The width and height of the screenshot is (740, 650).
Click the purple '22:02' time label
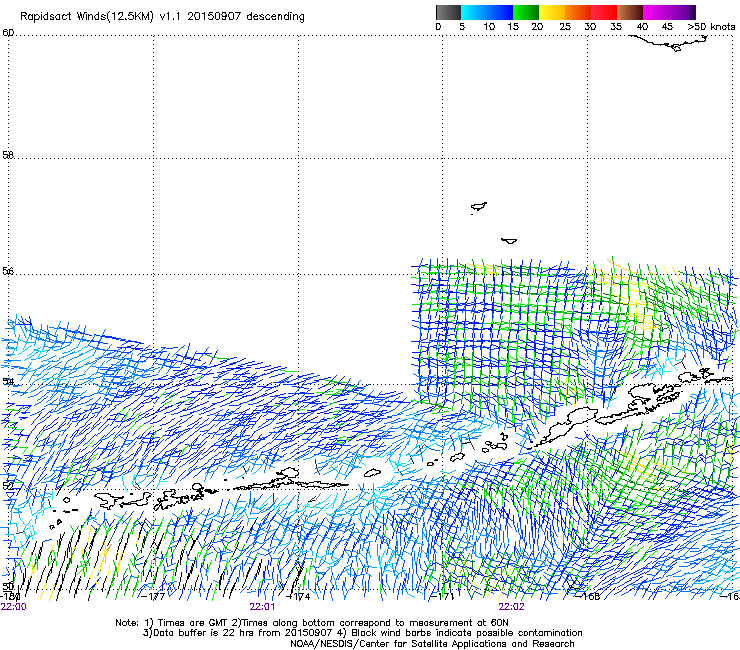512,607
